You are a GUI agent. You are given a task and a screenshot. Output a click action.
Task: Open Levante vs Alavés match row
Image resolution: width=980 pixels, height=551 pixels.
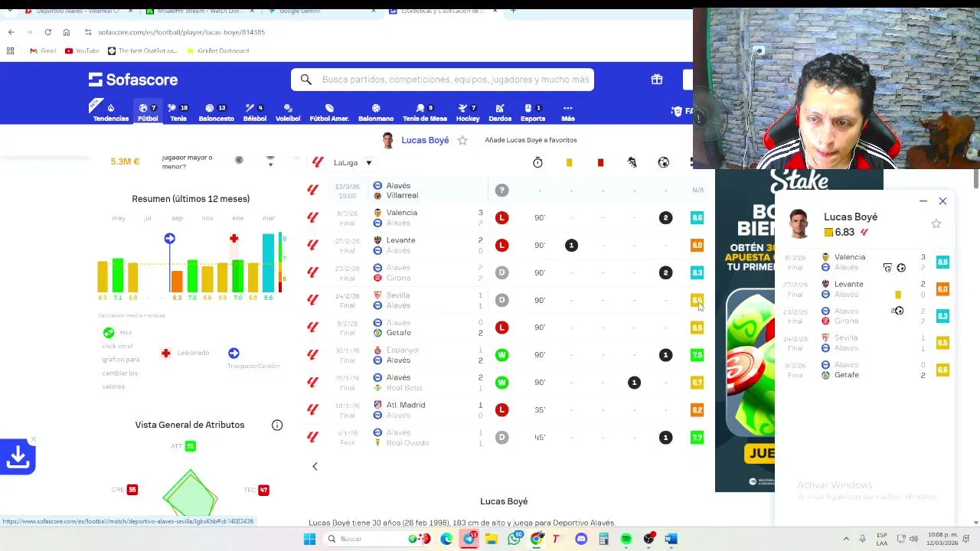505,245
